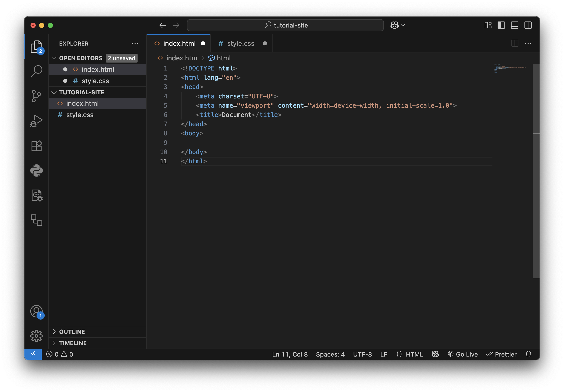Show errors and warnings in Problems
Viewport: 564px width, 392px height.
(60, 354)
